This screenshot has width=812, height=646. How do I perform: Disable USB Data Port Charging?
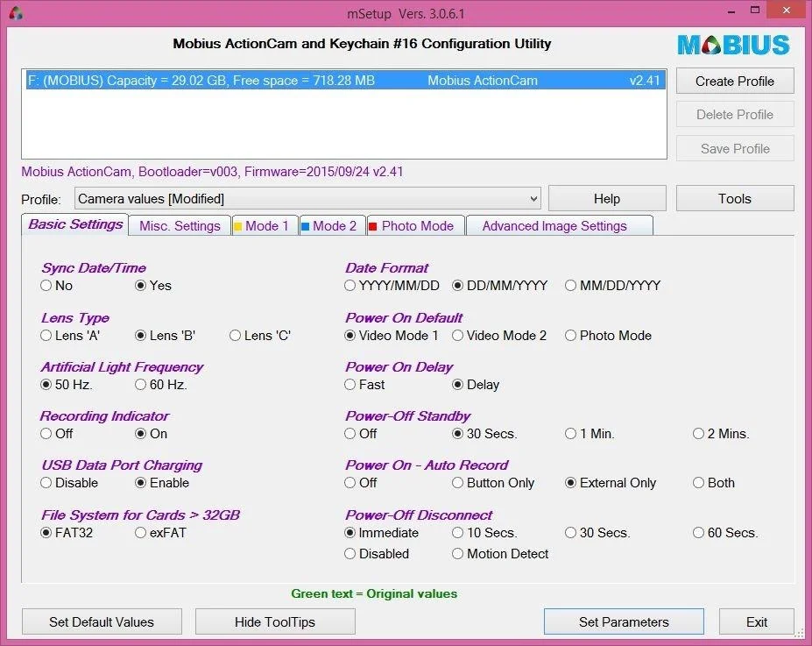click(69, 483)
